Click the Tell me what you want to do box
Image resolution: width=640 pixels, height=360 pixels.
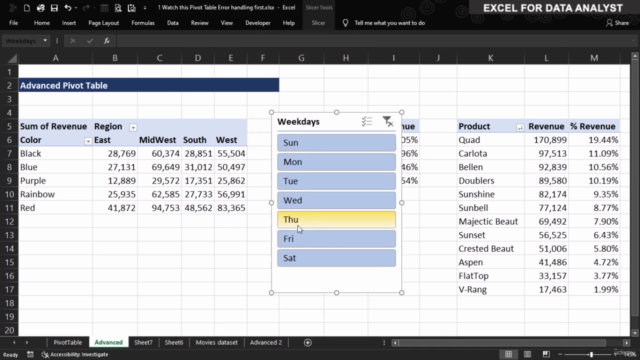(390, 23)
